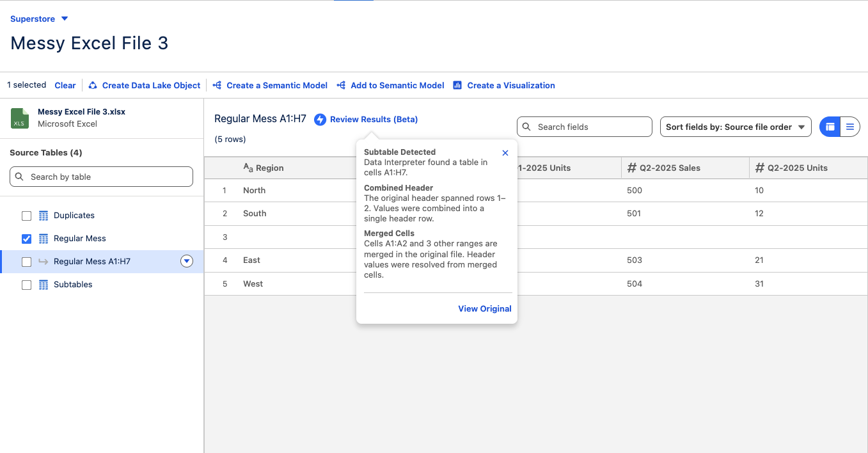
Task: Click Create Data Lake Object
Action: pos(151,85)
